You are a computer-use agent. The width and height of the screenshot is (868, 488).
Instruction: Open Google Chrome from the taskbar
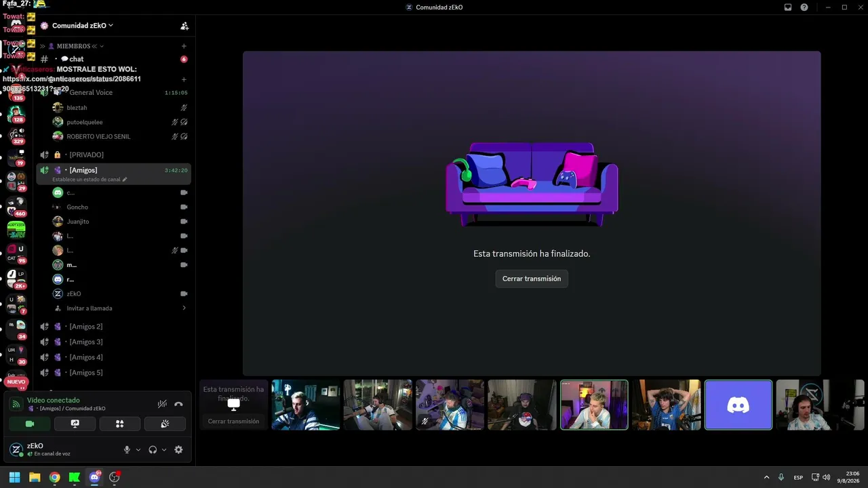click(54, 477)
